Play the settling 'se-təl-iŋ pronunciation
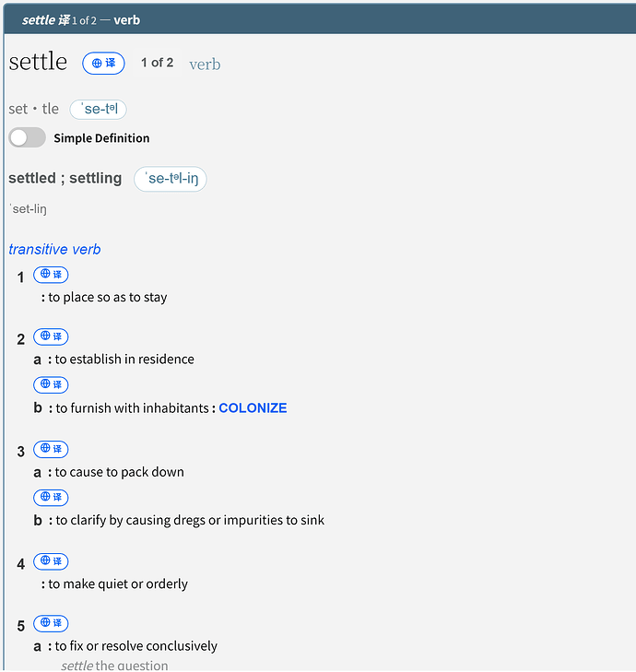Screen dimensions: 636x672 (171, 179)
